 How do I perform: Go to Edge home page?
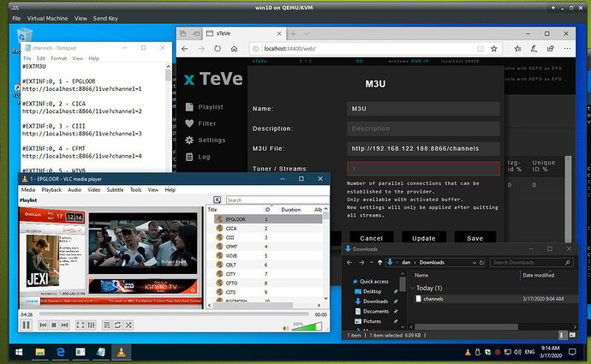pyautogui.click(x=234, y=49)
